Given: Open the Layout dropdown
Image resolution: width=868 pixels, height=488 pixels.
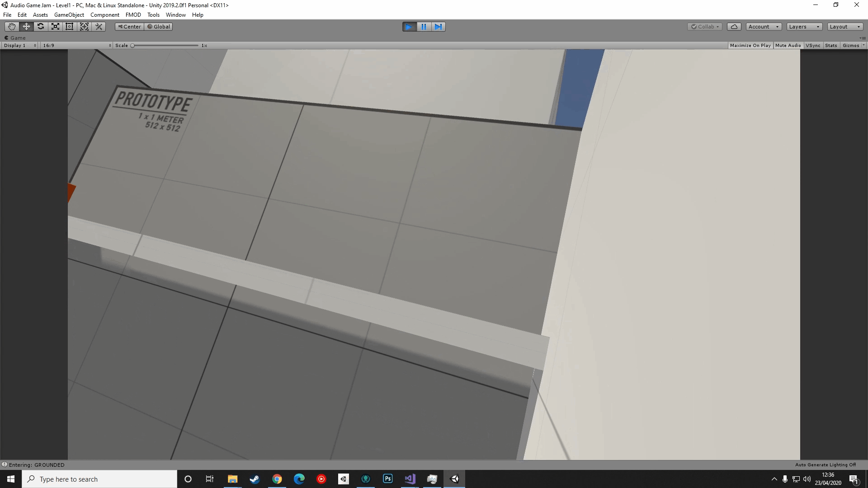Looking at the screenshot, I should [844, 27].
